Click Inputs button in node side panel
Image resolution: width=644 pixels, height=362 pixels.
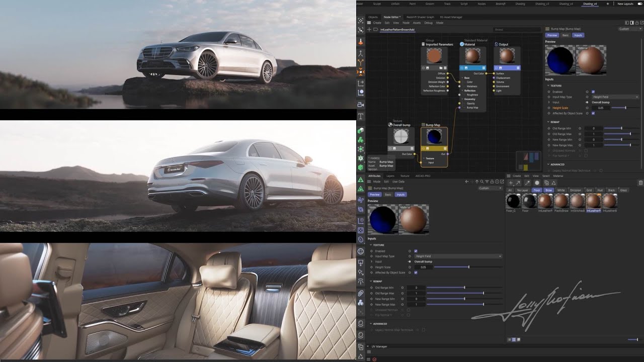578,35
